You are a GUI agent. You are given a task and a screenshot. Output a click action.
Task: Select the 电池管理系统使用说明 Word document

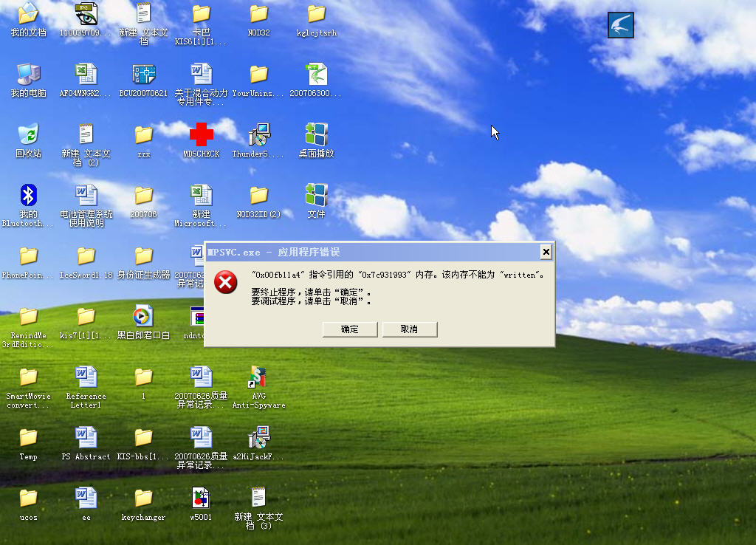(86, 205)
